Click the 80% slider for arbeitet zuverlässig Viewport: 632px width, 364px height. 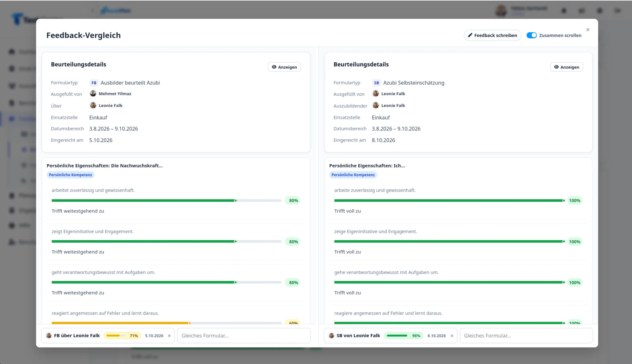(167, 201)
